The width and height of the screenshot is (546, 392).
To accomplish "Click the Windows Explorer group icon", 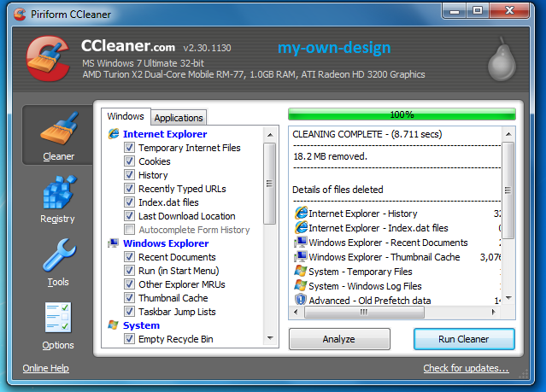I will [113, 243].
